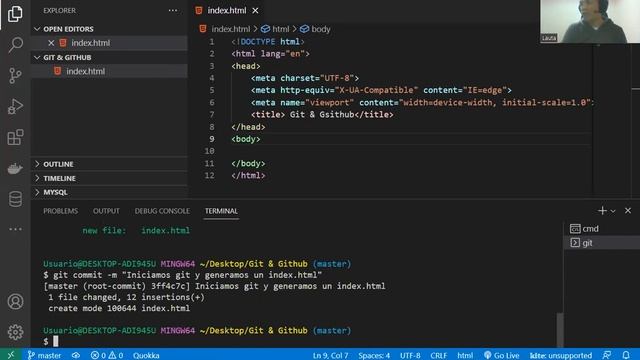Open the database view icon

pos(15,199)
